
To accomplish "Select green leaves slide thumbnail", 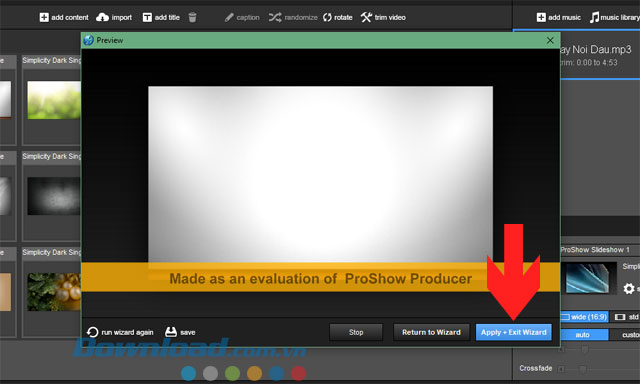I will (x=54, y=100).
